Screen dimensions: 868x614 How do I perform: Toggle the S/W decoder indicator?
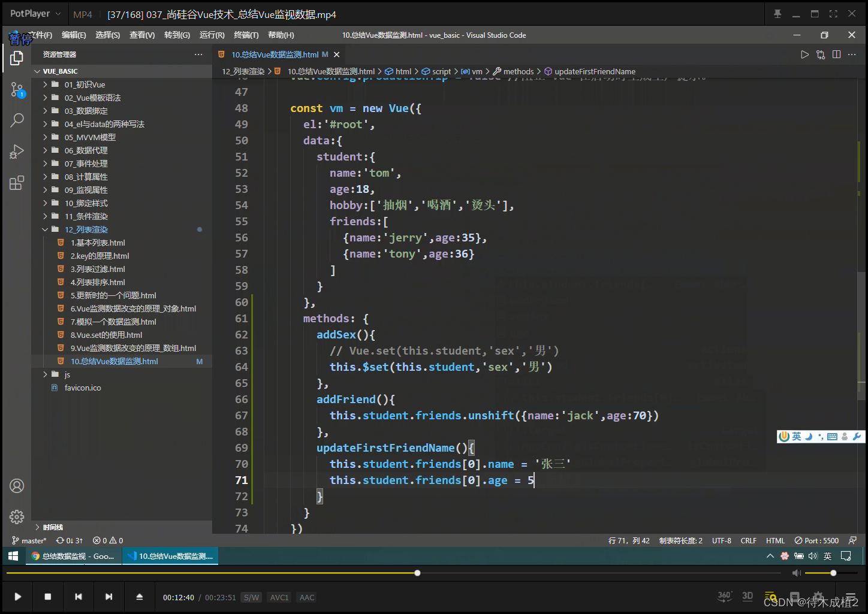click(x=251, y=597)
